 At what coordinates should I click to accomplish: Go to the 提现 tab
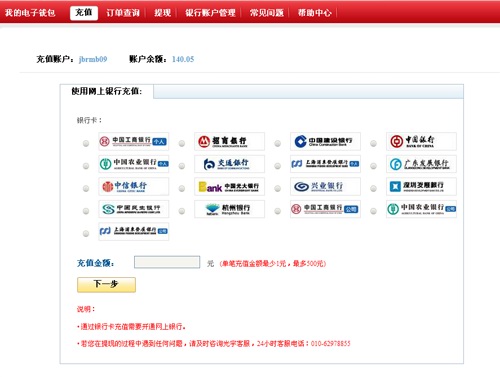pyautogui.click(x=162, y=13)
